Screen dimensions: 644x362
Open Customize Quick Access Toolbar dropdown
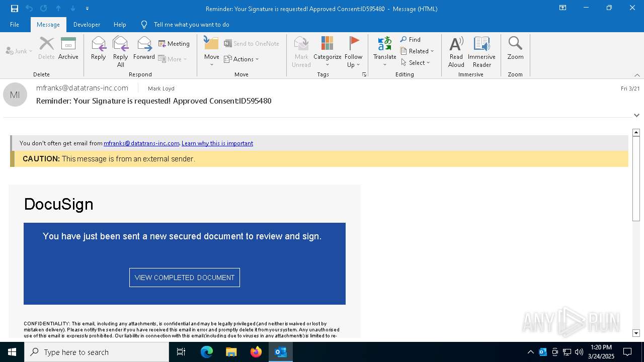click(87, 9)
